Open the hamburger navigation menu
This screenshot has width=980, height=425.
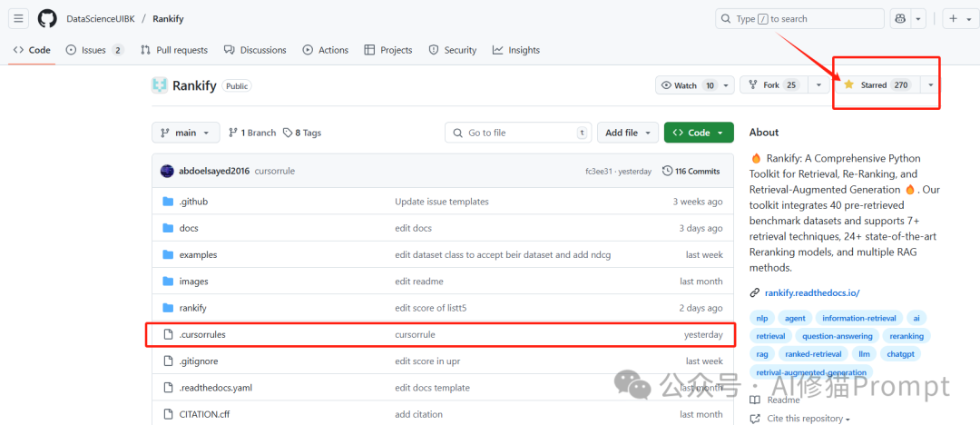[x=18, y=19]
